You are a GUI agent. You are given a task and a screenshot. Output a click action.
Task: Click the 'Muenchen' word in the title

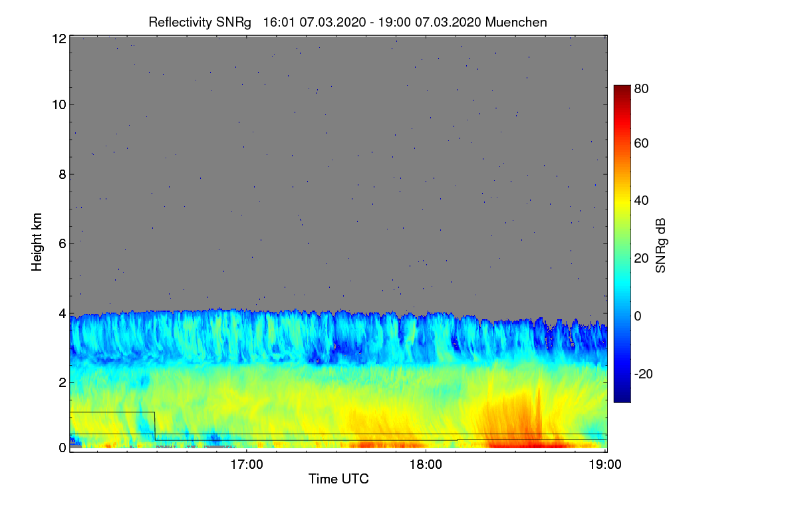click(x=517, y=22)
